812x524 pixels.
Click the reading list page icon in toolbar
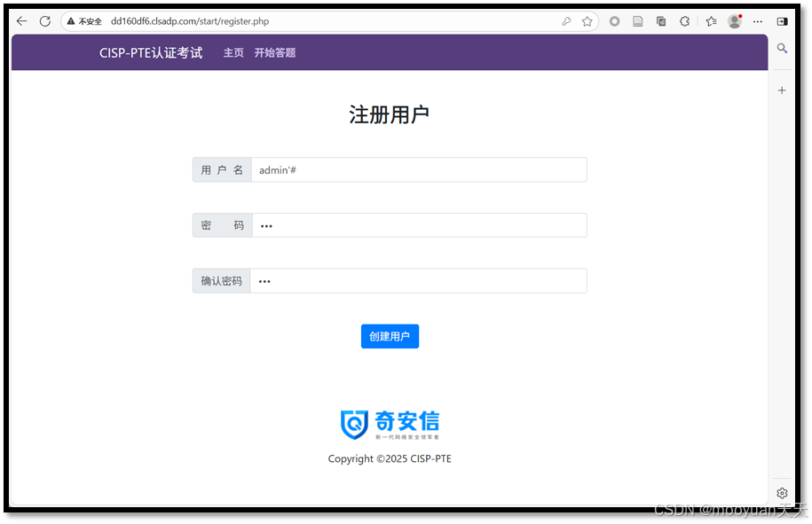pos(637,21)
